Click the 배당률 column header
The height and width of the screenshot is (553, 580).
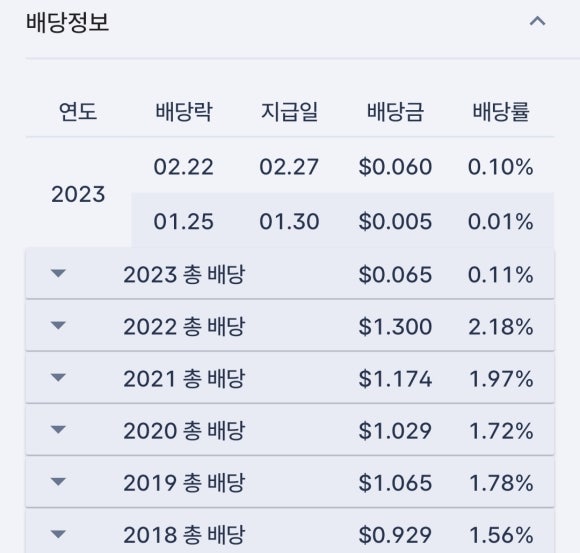tap(501, 111)
